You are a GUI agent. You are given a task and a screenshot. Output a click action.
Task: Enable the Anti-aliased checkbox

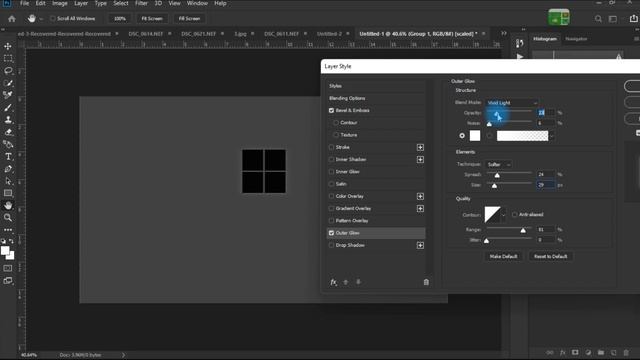[x=515, y=214]
